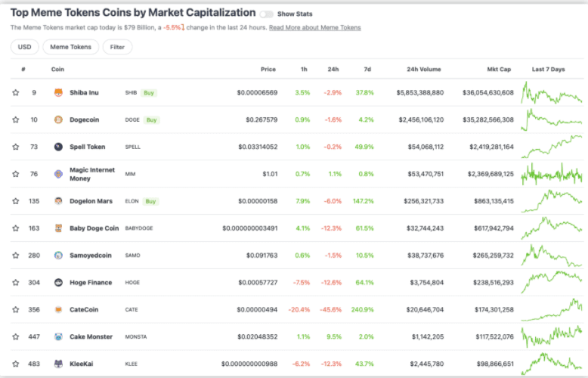Click the CateCoin logo icon
The height and width of the screenshot is (378, 588).
tap(58, 309)
